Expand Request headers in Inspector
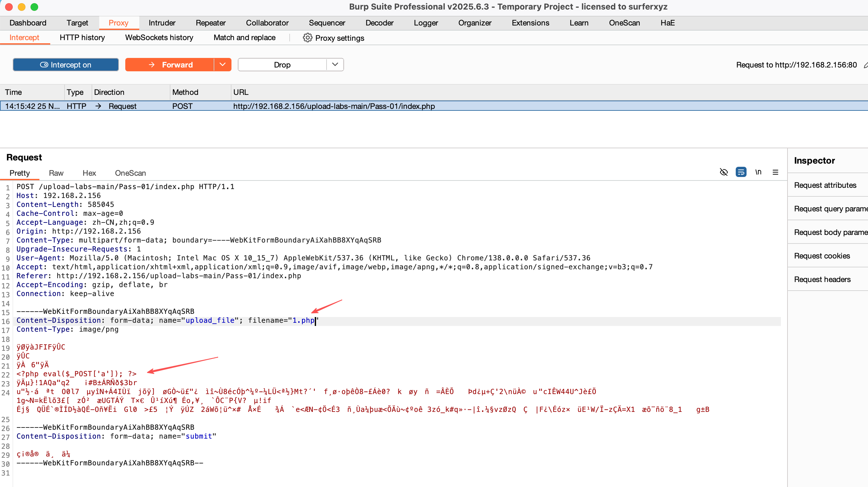The width and height of the screenshot is (868, 487). (x=822, y=279)
